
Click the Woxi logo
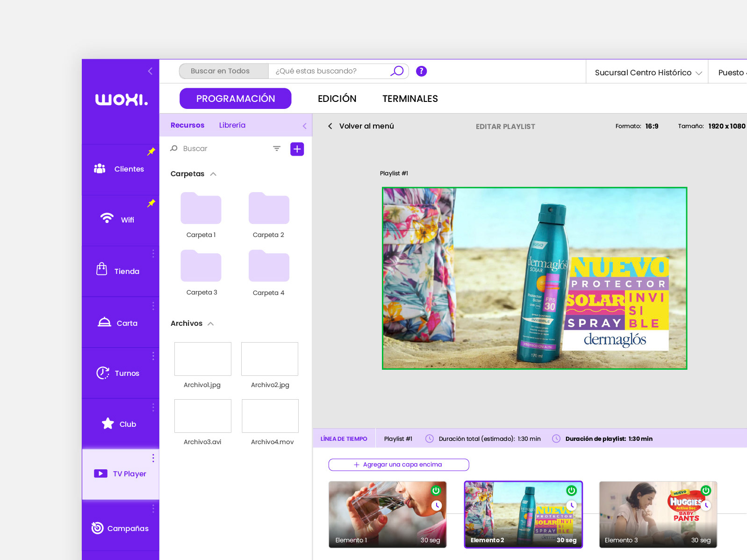click(122, 100)
